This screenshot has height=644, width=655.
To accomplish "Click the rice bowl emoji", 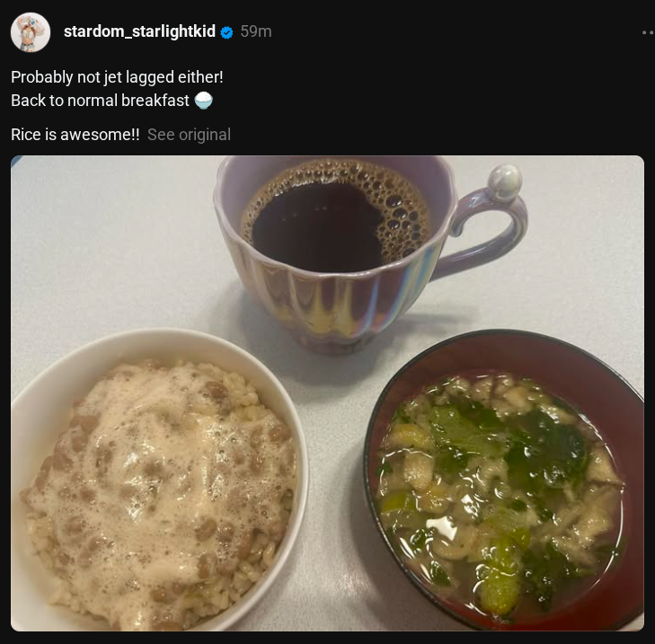I will click(x=203, y=101).
